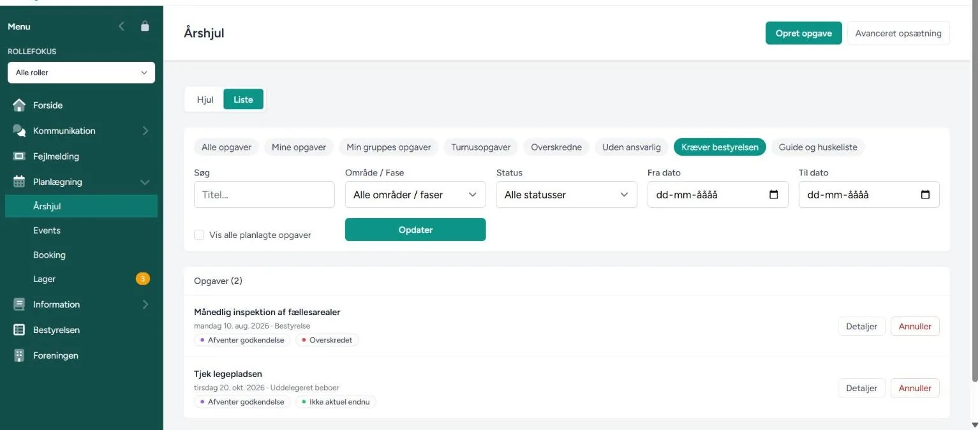Open the Til dato calendar picker icon

click(925, 195)
